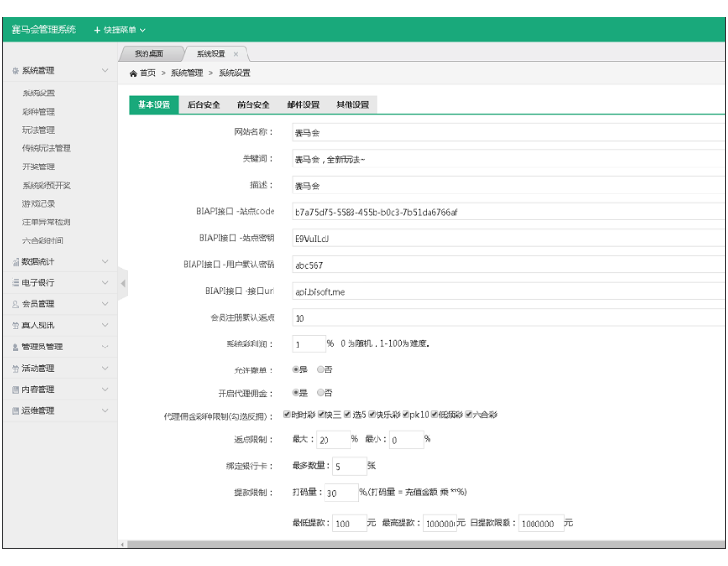
Task: Click the plus icon beside 快捷菜单
Action: click(x=96, y=30)
